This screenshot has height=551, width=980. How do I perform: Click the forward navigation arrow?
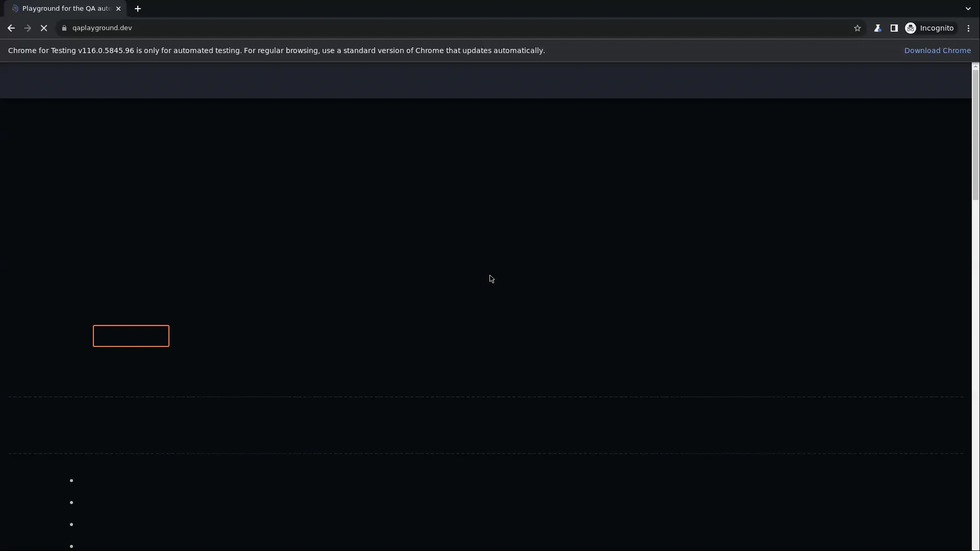(x=27, y=28)
